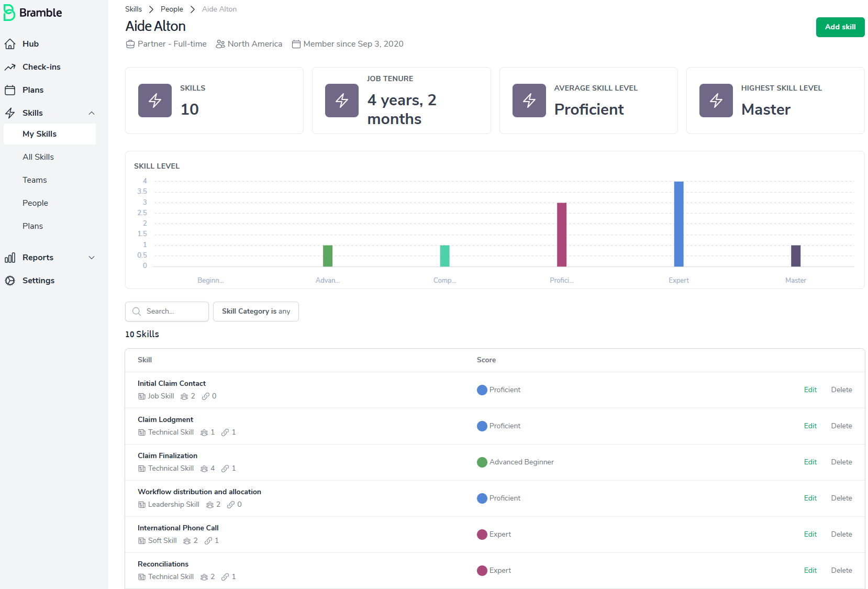Image resolution: width=868 pixels, height=589 pixels.
Task: Click the Settings gear icon
Action: pyautogui.click(x=9, y=281)
